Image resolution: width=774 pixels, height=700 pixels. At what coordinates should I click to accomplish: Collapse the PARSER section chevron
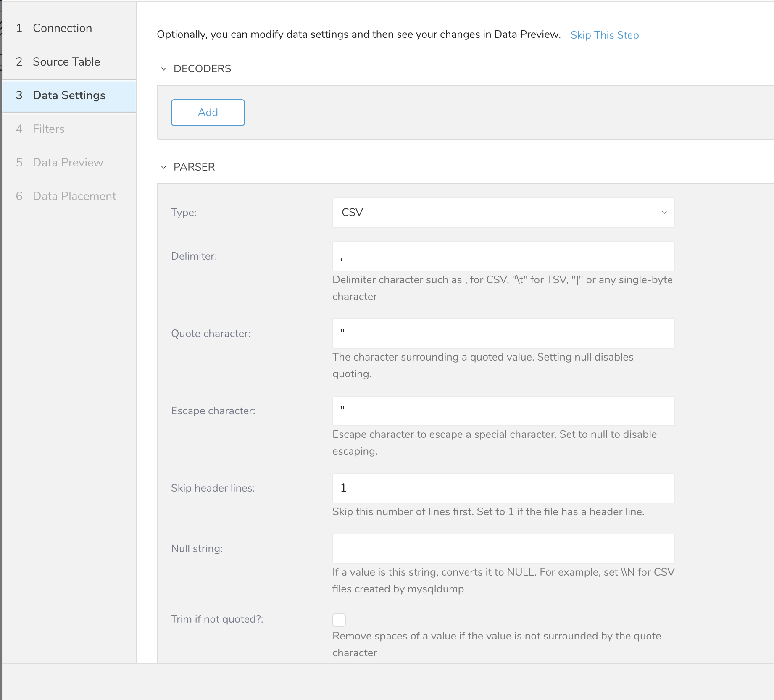(x=164, y=167)
